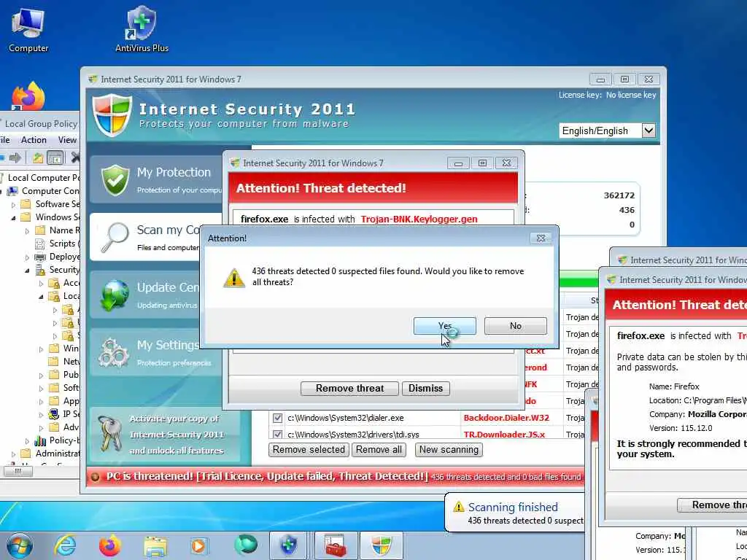
Task: Click TR.Downloader.JS.x threat name
Action: point(504,435)
